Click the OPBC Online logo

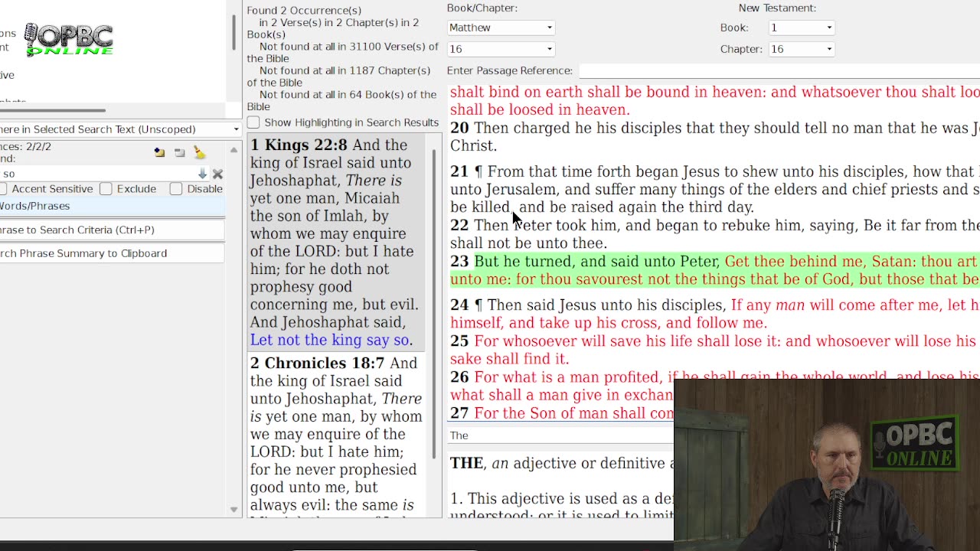(69, 40)
